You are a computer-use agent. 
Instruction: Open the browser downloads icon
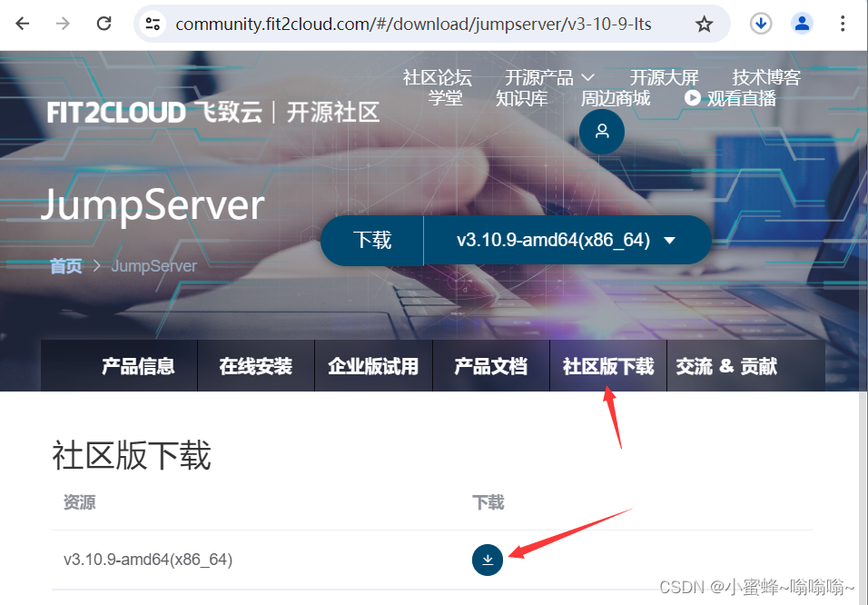pyautogui.click(x=761, y=24)
